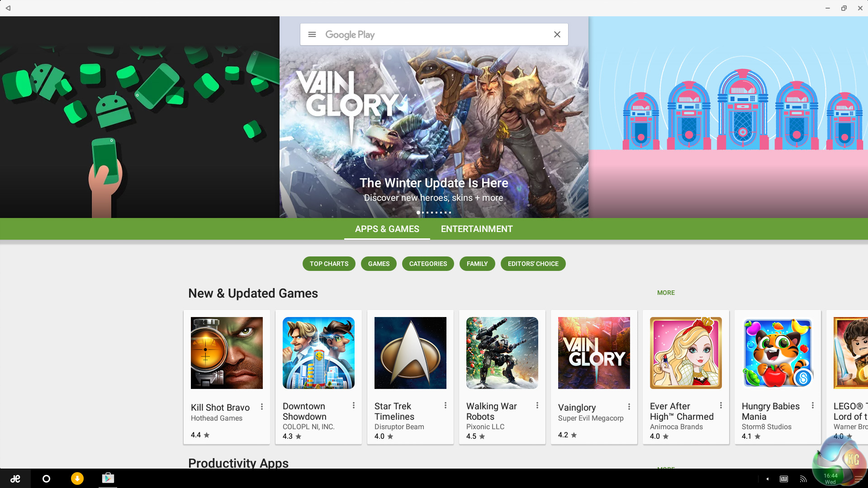Open the Walking War Robots thumbnail
This screenshot has height=488, width=868.
pyautogui.click(x=502, y=353)
